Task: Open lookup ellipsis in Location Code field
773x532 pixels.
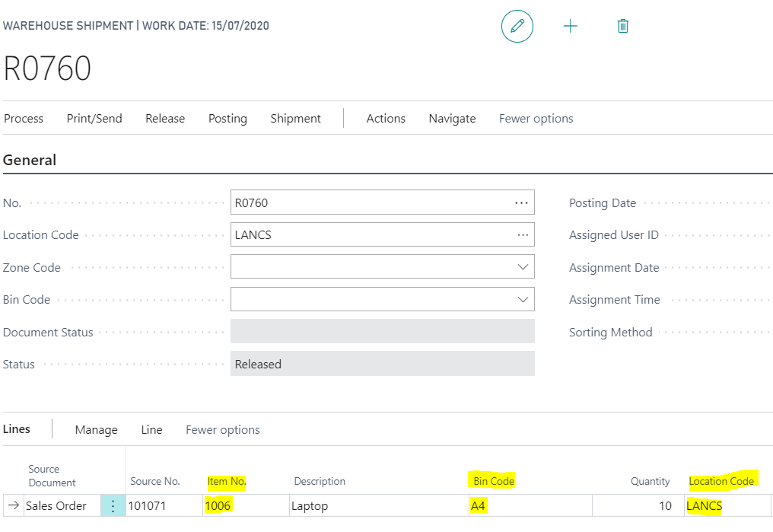Action: click(x=522, y=235)
